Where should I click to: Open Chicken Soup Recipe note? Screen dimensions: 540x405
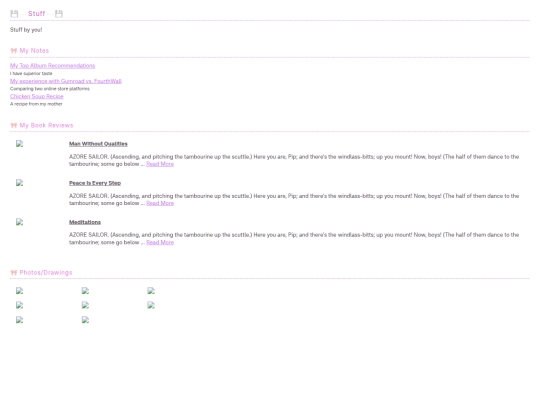click(37, 96)
